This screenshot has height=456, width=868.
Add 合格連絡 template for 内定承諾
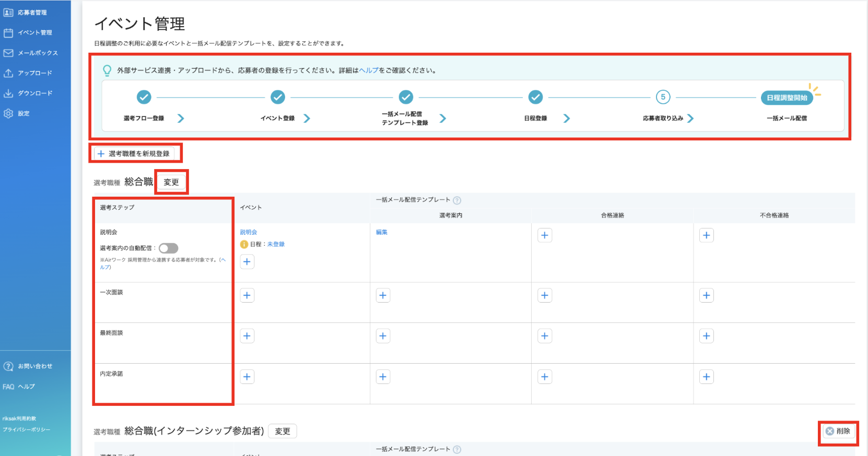pyautogui.click(x=545, y=377)
